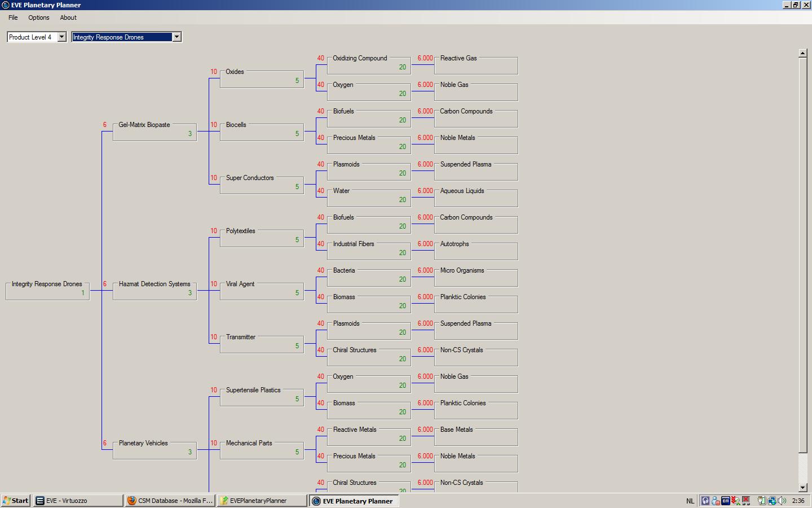This screenshot has width=812, height=508.
Task: Click the Mechanical Parts node
Action: 262,449
